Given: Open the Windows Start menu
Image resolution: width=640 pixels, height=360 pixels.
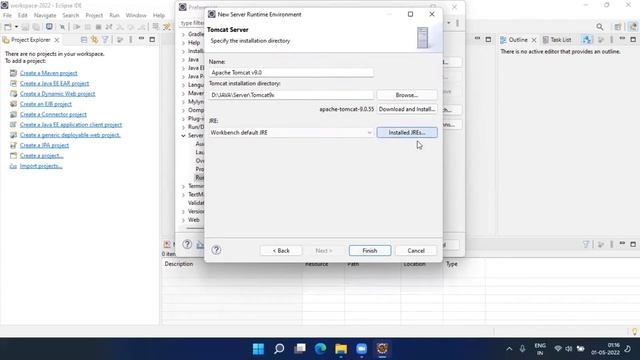Looking at the screenshot, I should point(258,349).
